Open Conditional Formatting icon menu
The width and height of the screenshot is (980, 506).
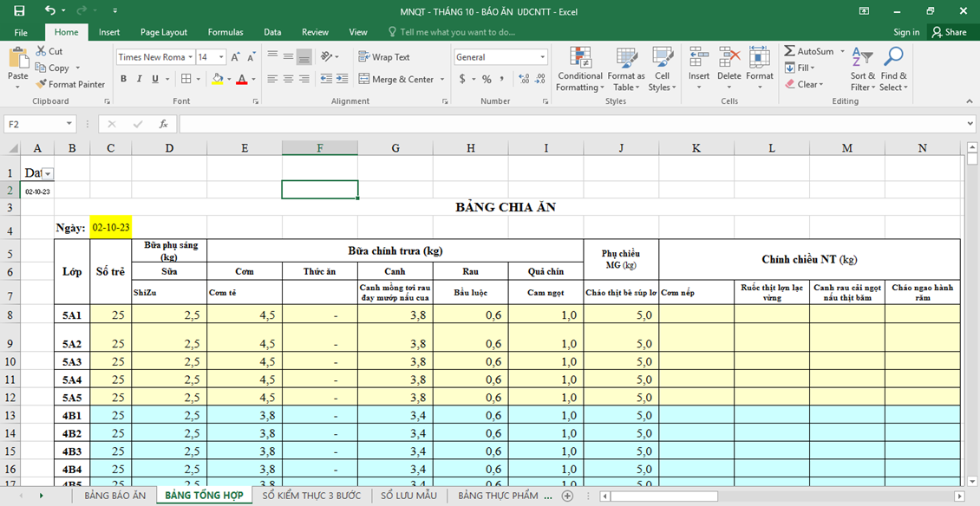pyautogui.click(x=579, y=59)
